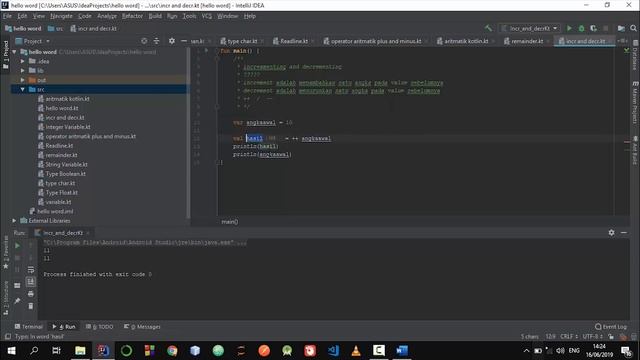Open Run panel gear settings
Screen dimensions: 640x360
[611, 232]
